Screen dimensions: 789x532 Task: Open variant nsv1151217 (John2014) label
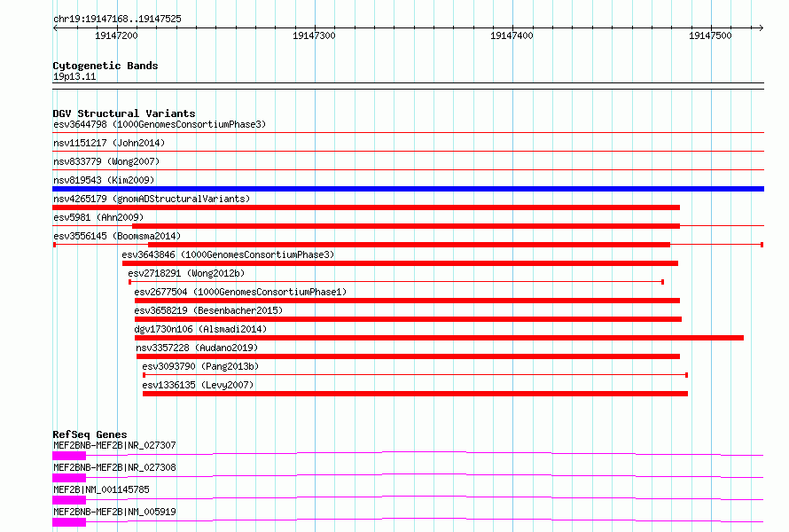point(109,143)
